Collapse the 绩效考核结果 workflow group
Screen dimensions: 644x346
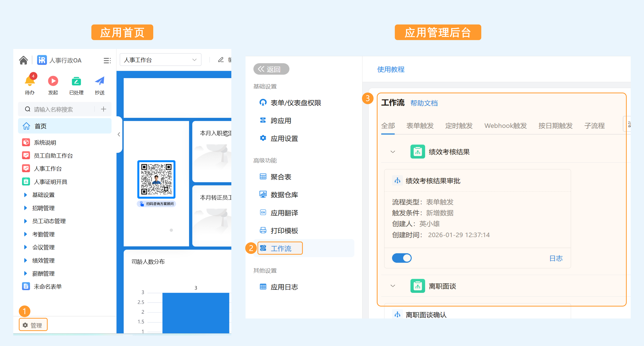[393, 152]
